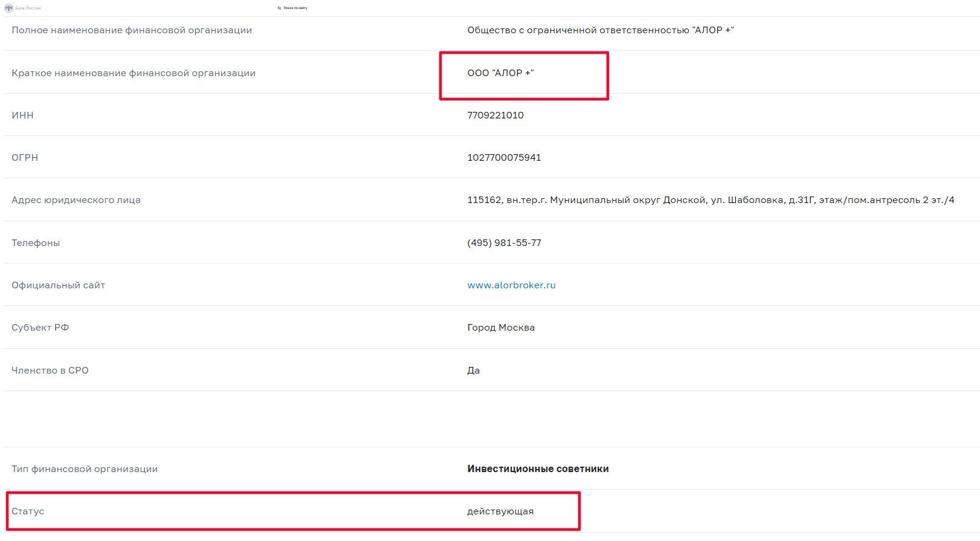Click the phone number (495) 981-55-77
Screen dimensions: 980x541
[x=504, y=243]
